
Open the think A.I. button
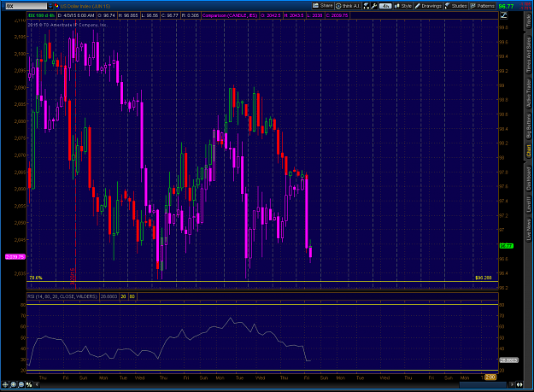[x=348, y=6]
